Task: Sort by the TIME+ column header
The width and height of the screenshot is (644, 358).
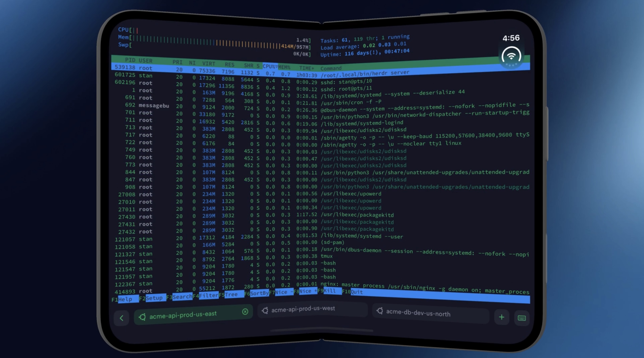Action: [307, 68]
